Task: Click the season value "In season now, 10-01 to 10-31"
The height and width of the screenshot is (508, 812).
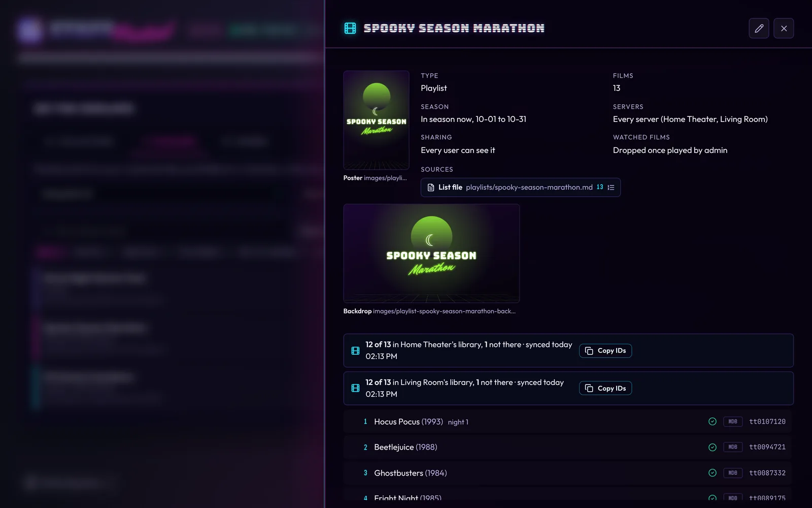Action: (x=473, y=119)
